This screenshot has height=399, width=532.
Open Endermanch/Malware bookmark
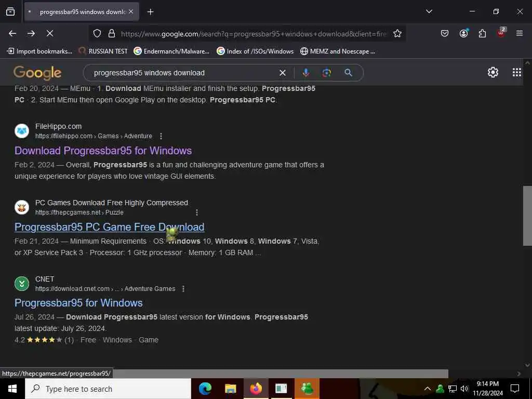[x=171, y=51]
